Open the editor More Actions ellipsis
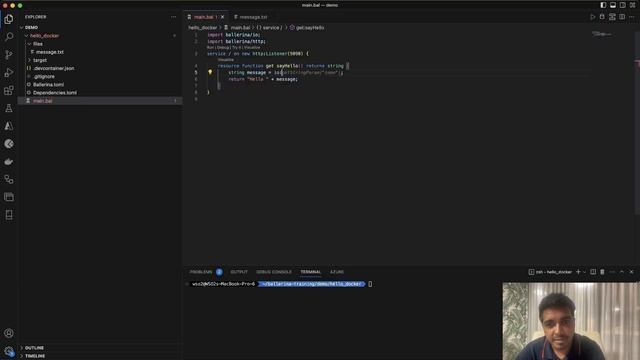The width and height of the screenshot is (640, 360). click(x=631, y=17)
